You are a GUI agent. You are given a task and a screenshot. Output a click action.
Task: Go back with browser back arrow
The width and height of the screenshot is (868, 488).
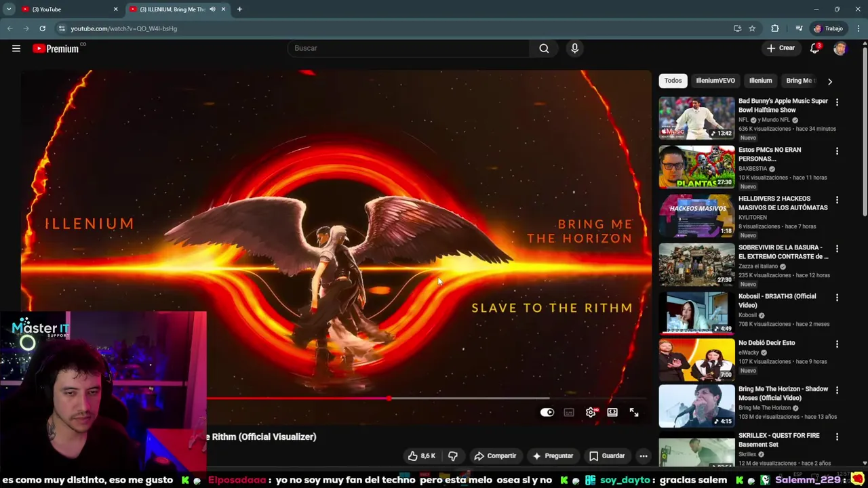[x=9, y=28]
